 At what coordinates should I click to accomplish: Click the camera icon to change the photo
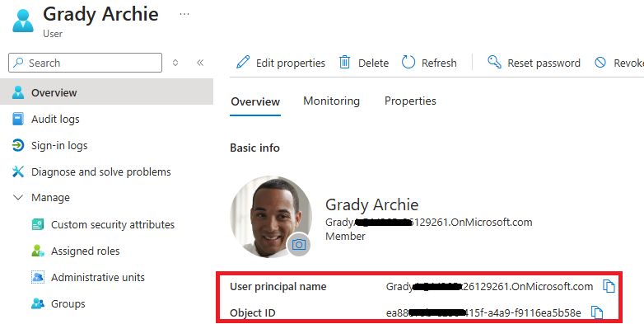pyautogui.click(x=299, y=245)
